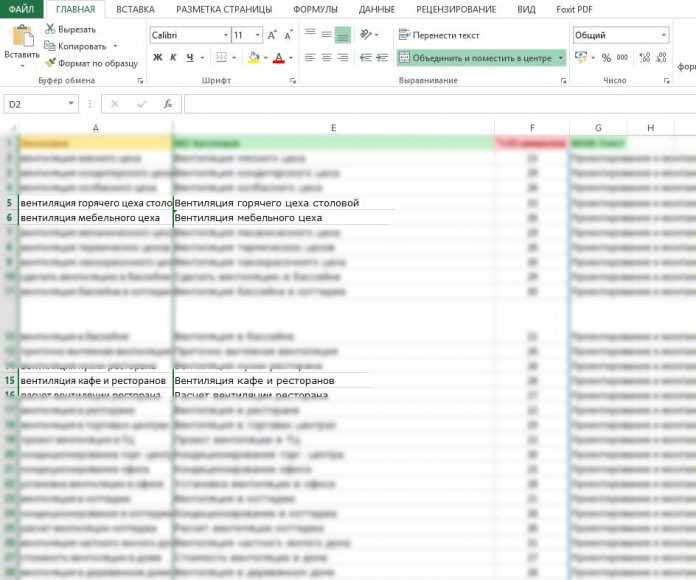The width and height of the screenshot is (696, 580).
Task: Align text to middle of cell
Action: (326, 34)
